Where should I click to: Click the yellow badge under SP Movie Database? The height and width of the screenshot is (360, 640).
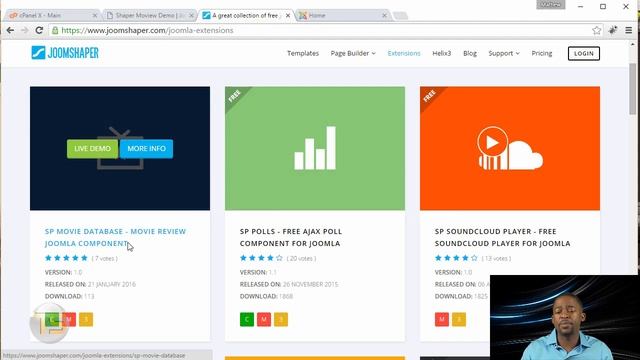tap(86, 319)
